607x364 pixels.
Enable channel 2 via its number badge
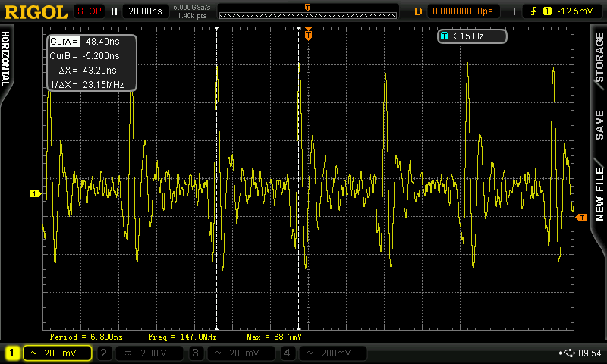click(104, 353)
